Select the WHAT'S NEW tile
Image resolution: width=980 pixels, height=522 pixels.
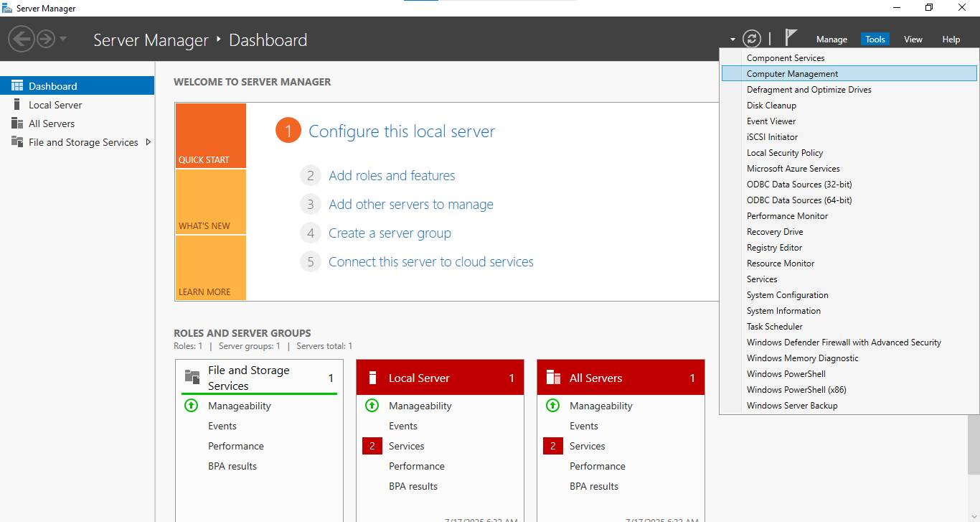point(210,202)
